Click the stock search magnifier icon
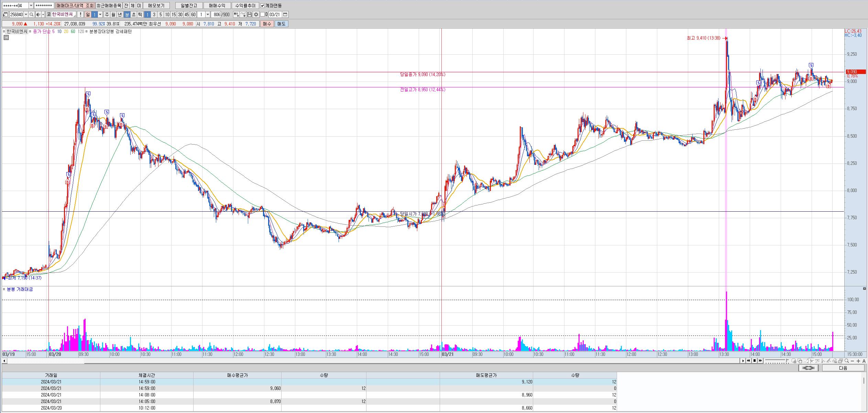 click(x=31, y=14)
